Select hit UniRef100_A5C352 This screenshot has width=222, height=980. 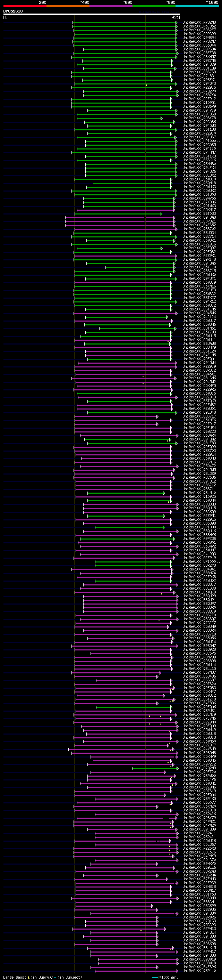pyautogui.click(x=199, y=26)
